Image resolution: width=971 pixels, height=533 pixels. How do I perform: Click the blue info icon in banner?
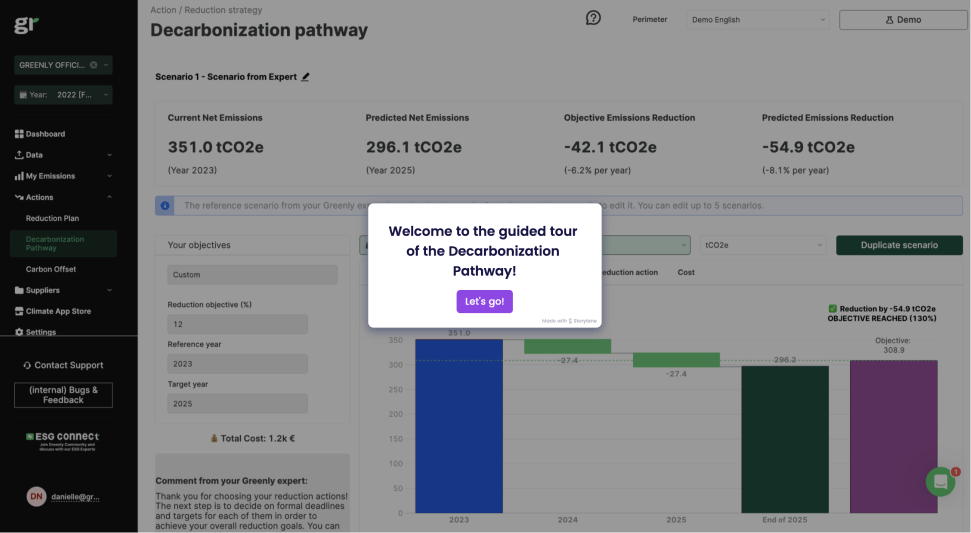[165, 205]
